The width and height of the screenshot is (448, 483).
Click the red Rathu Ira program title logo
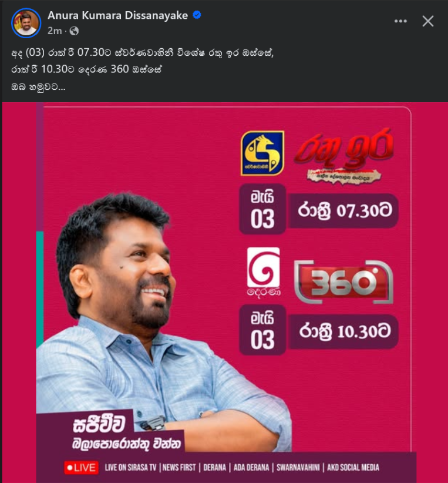344,156
